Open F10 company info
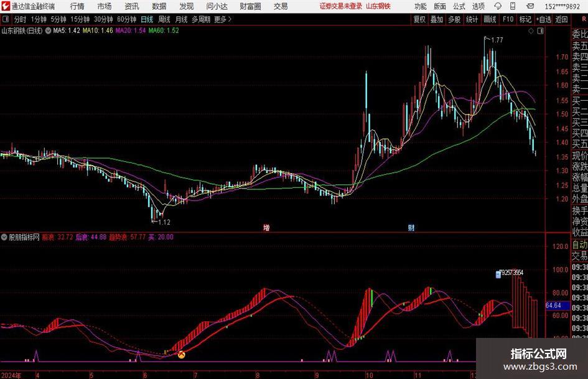 pyautogui.click(x=508, y=19)
